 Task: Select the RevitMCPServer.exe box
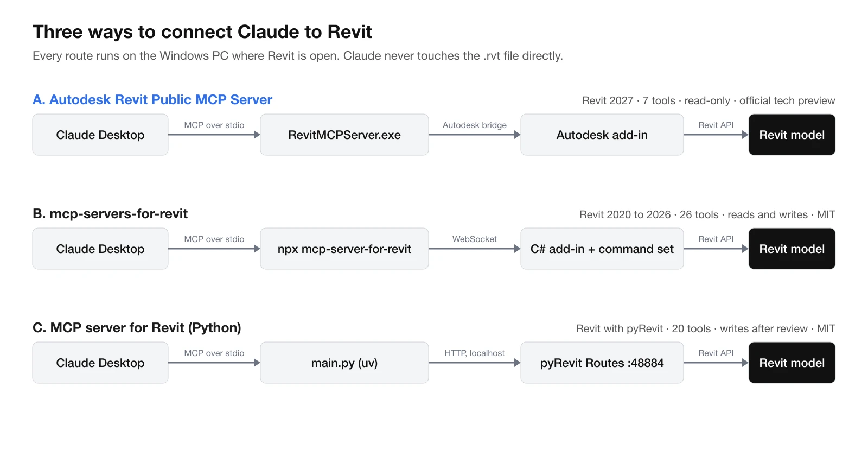344,135
